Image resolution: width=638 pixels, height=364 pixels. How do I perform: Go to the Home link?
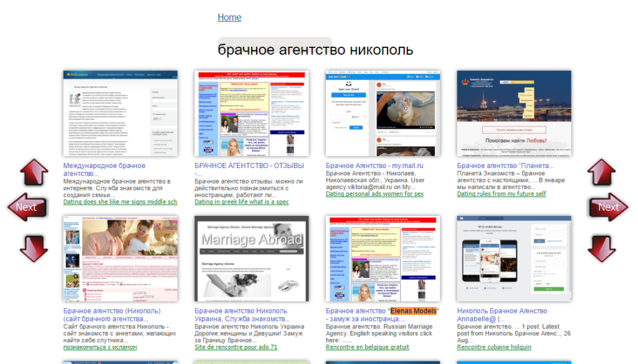tap(229, 17)
